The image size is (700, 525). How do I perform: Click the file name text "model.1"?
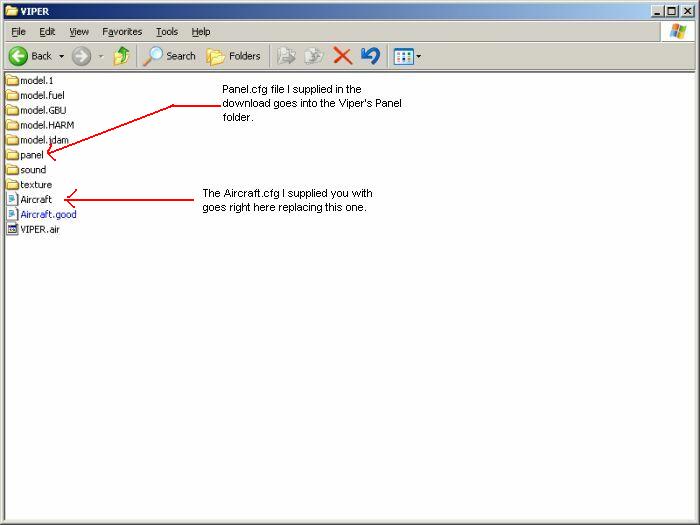point(37,81)
